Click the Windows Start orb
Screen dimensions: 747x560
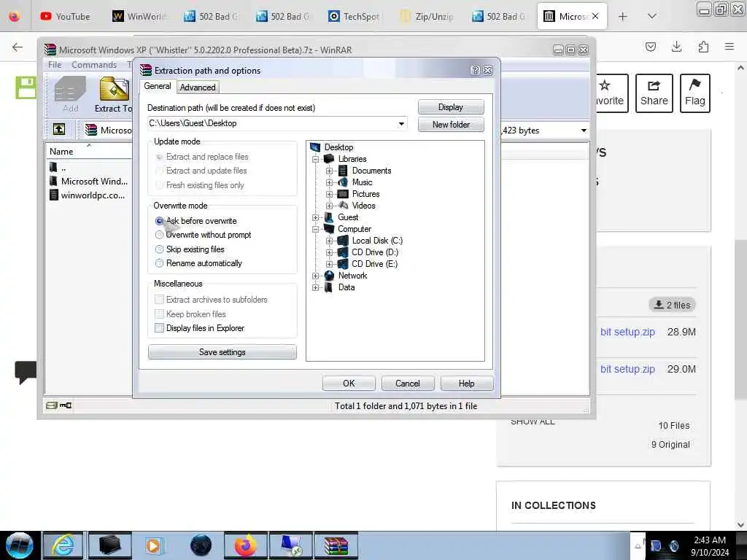point(20,545)
